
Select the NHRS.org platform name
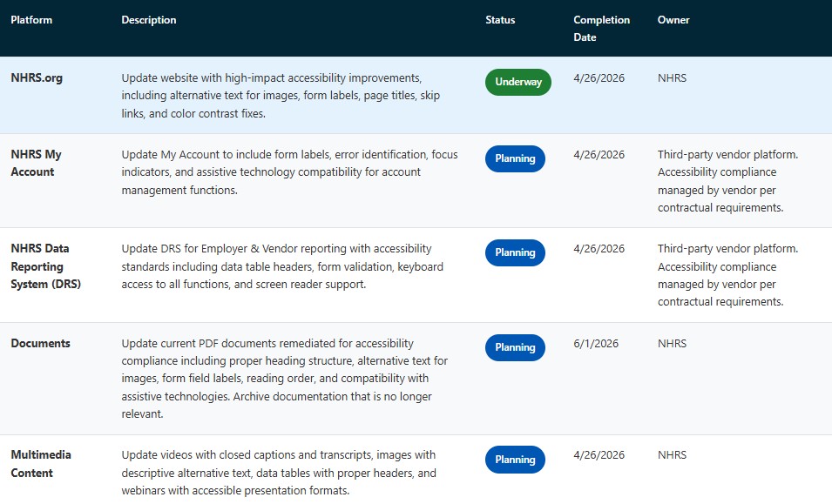[x=36, y=77]
